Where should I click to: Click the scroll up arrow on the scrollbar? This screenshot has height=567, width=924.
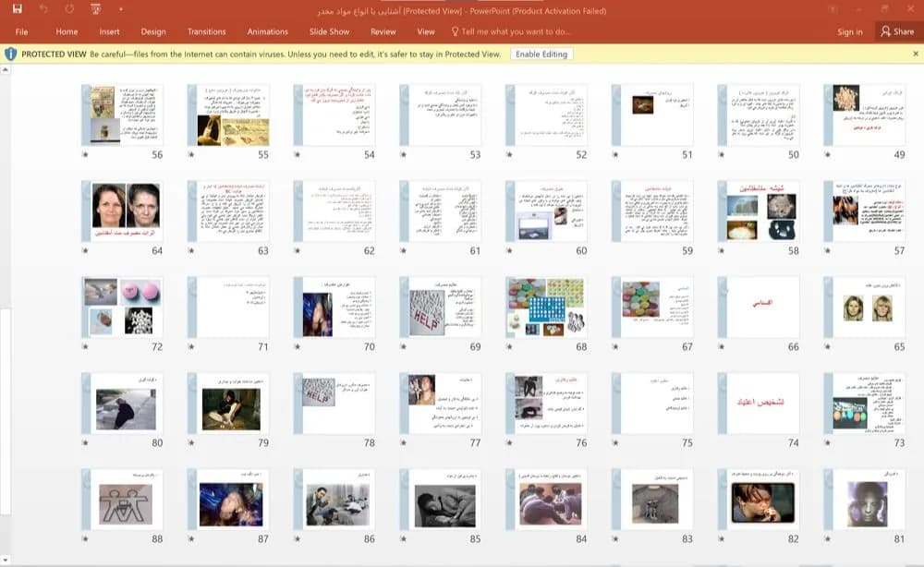tap(6, 69)
